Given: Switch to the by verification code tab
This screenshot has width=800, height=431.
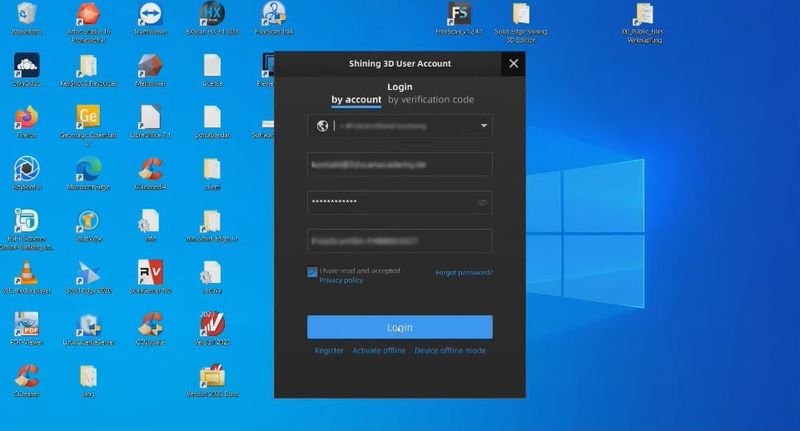Looking at the screenshot, I should [x=431, y=100].
